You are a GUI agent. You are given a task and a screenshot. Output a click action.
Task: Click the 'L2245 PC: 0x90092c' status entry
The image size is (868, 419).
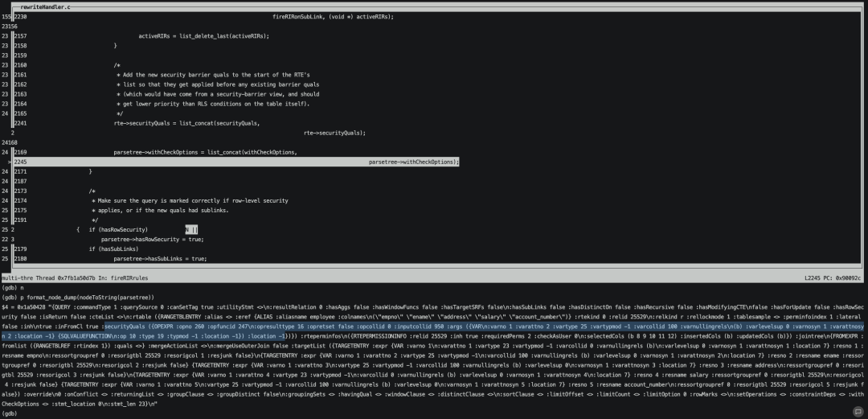(x=833, y=277)
